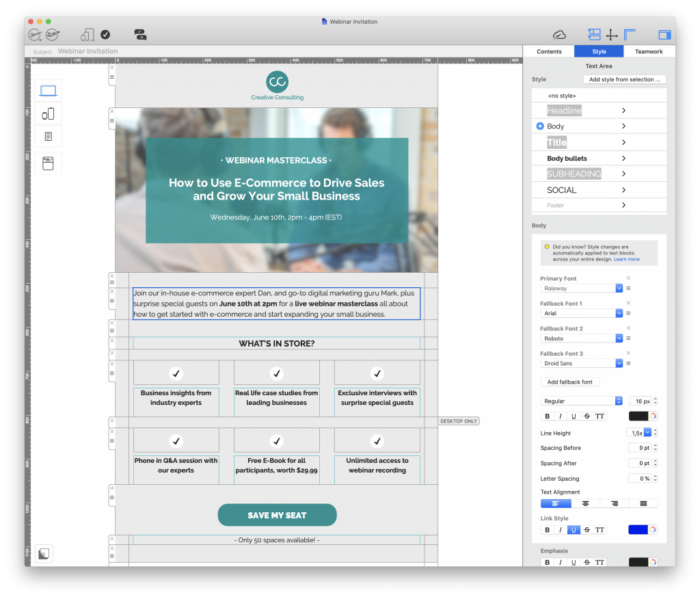Delete the logo layout block with x
700x599 pixels.
coord(112,68)
